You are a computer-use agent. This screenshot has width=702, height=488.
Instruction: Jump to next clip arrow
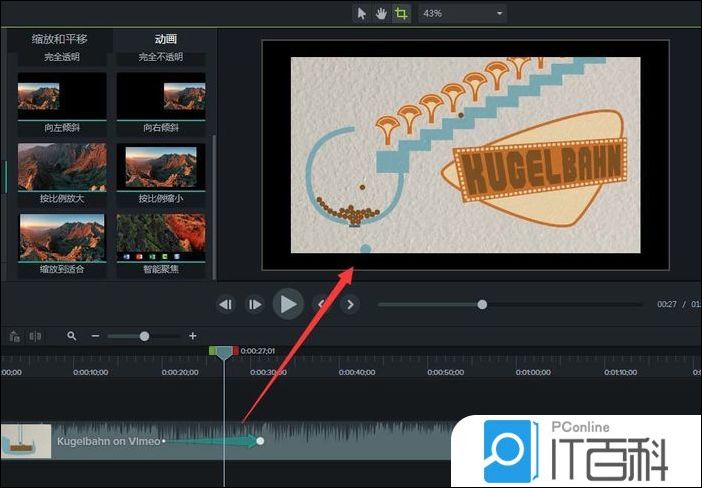click(350, 304)
